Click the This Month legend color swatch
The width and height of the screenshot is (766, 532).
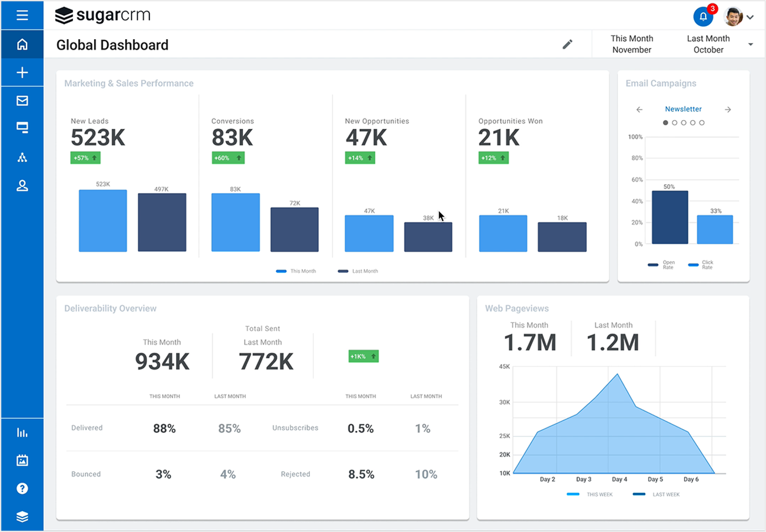click(x=281, y=271)
